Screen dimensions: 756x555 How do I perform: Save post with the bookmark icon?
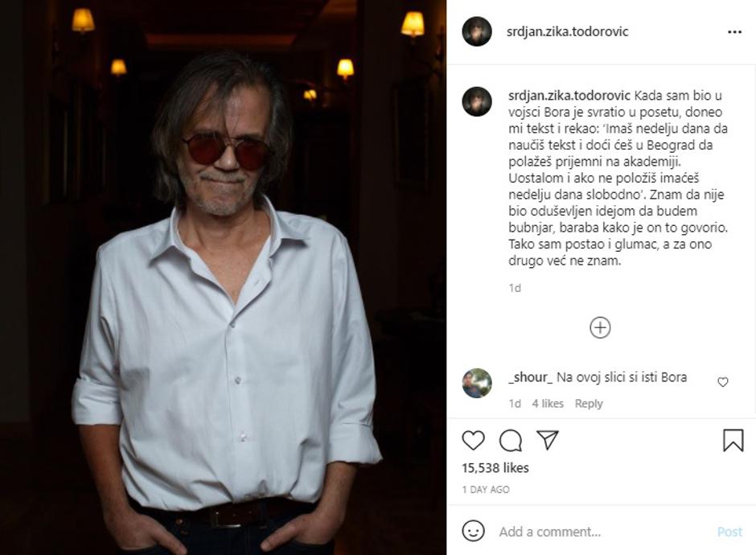click(733, 440)
